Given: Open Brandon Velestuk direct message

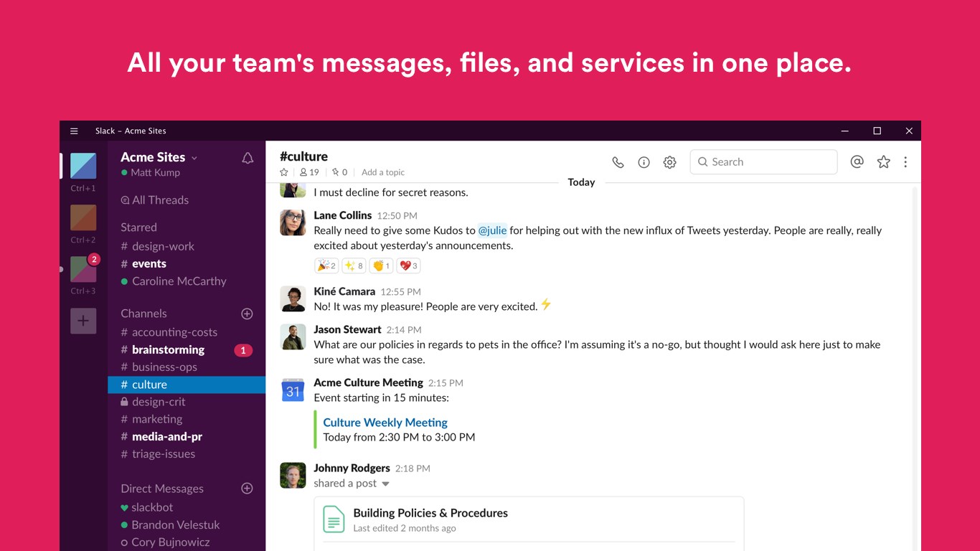Looking at the screenshot, I should click(171, 525).
